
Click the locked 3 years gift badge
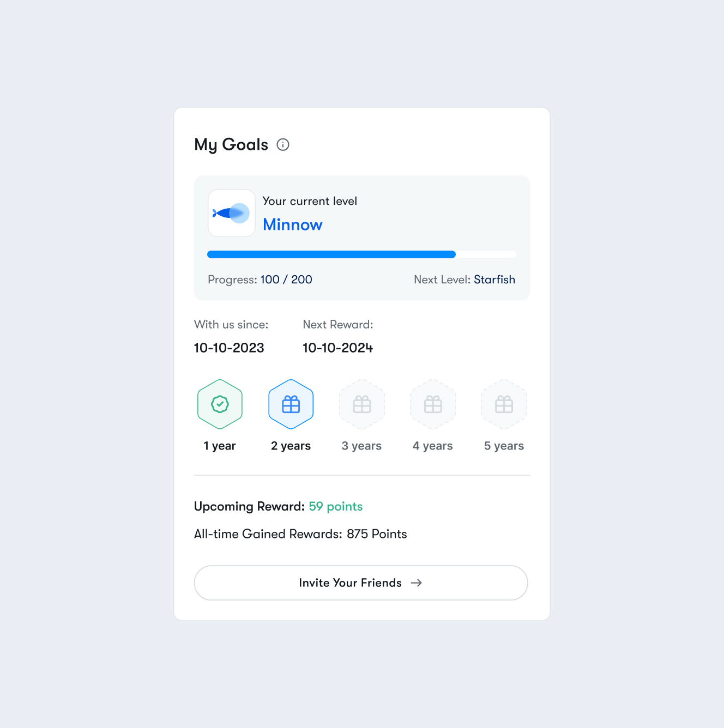(x=362, y=404)
